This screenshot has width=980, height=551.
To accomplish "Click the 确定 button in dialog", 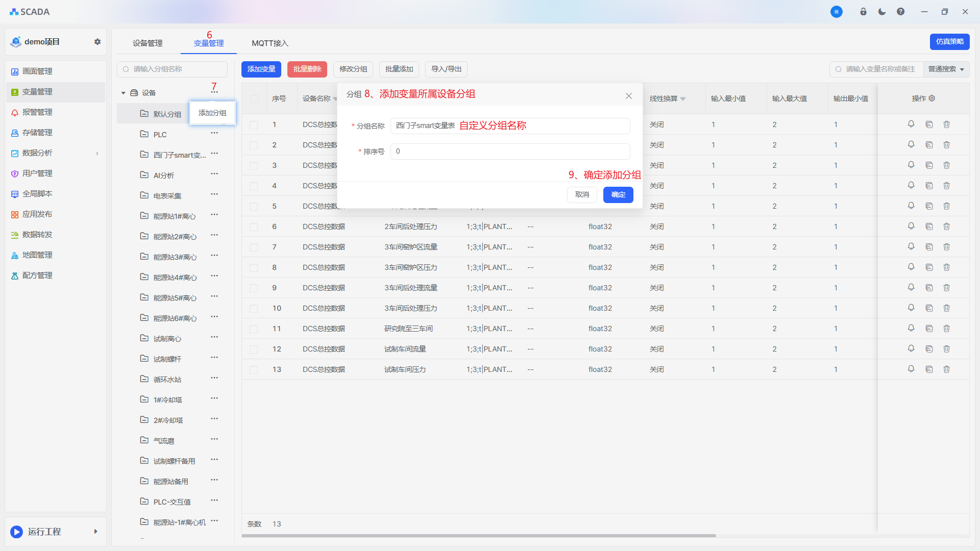I will pos(618,194).
